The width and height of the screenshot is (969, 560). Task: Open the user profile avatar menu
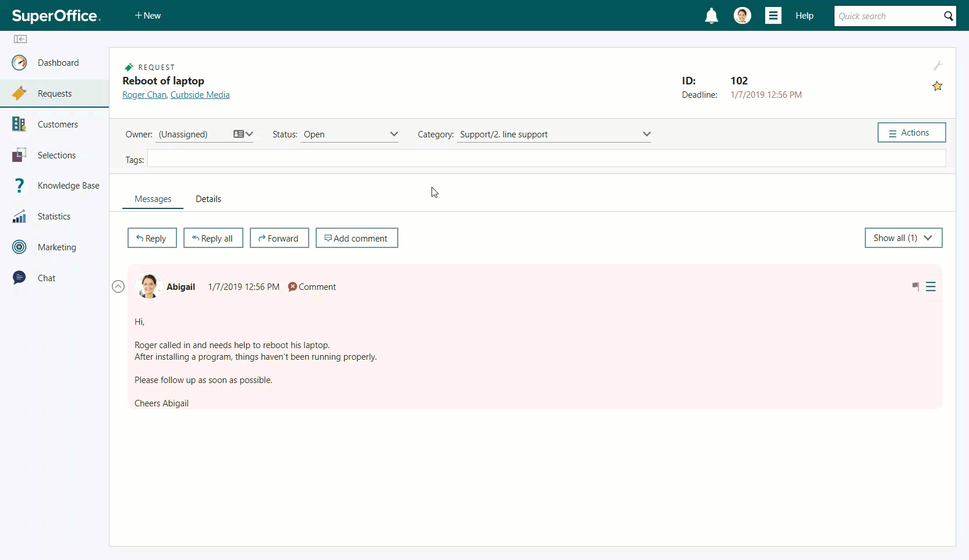point(742,16)
